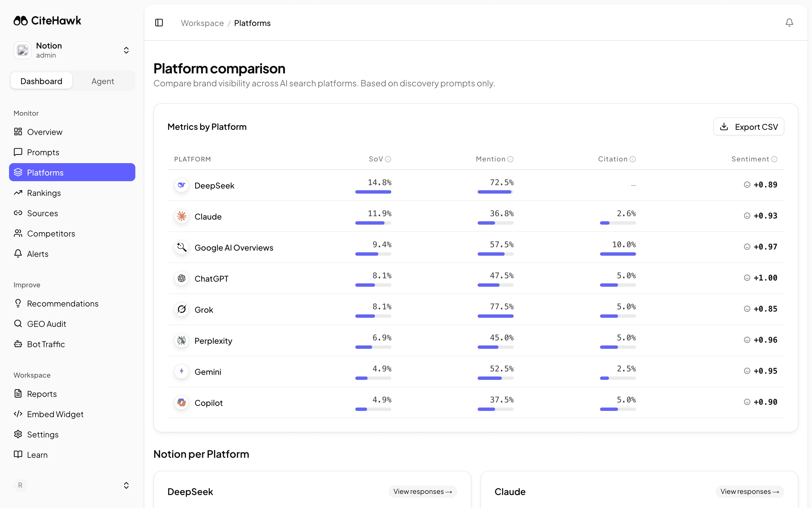Click the Claude platform name
The height and width of the screenshot is (508, 812).
[x=208, y=216]
